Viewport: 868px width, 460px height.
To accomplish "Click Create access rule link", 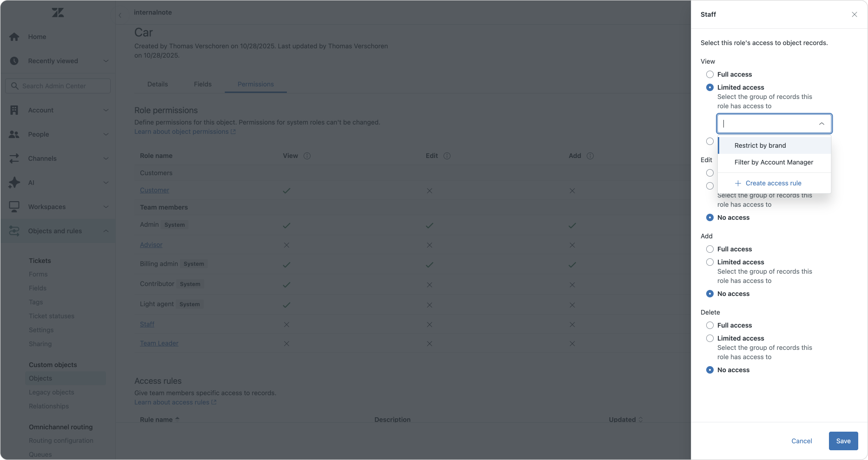I will pyautogui.click(x=774, y=183).
